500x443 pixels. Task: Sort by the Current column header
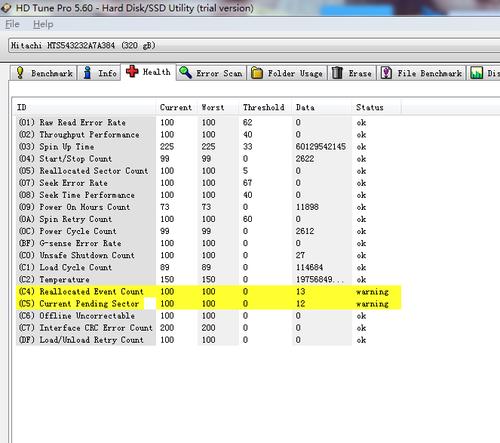pyautogui.click(x=176, y=107)
